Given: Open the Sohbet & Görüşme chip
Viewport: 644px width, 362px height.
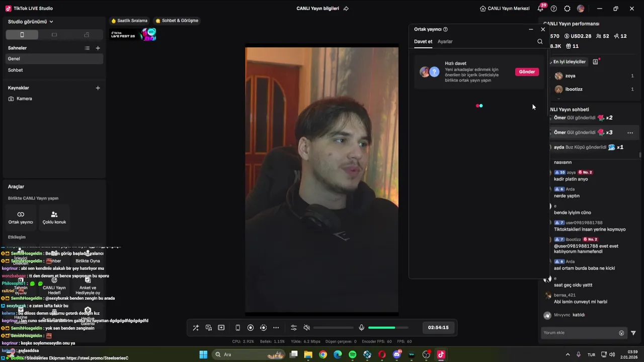Looking at the screenshot, I should 177,21.
